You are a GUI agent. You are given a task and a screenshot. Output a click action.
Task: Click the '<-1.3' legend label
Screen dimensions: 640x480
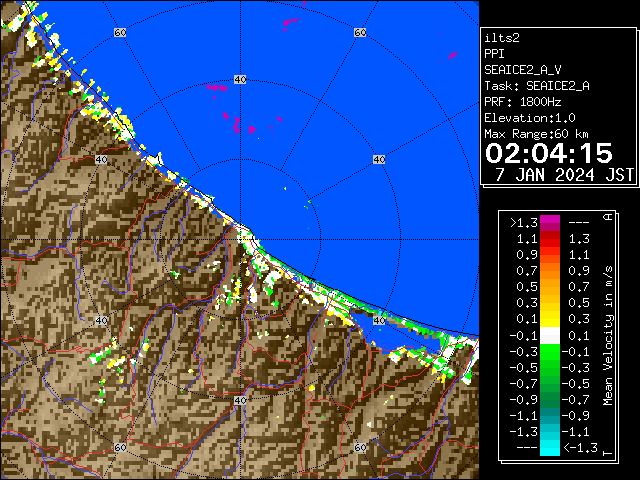[x=580, y=448]
